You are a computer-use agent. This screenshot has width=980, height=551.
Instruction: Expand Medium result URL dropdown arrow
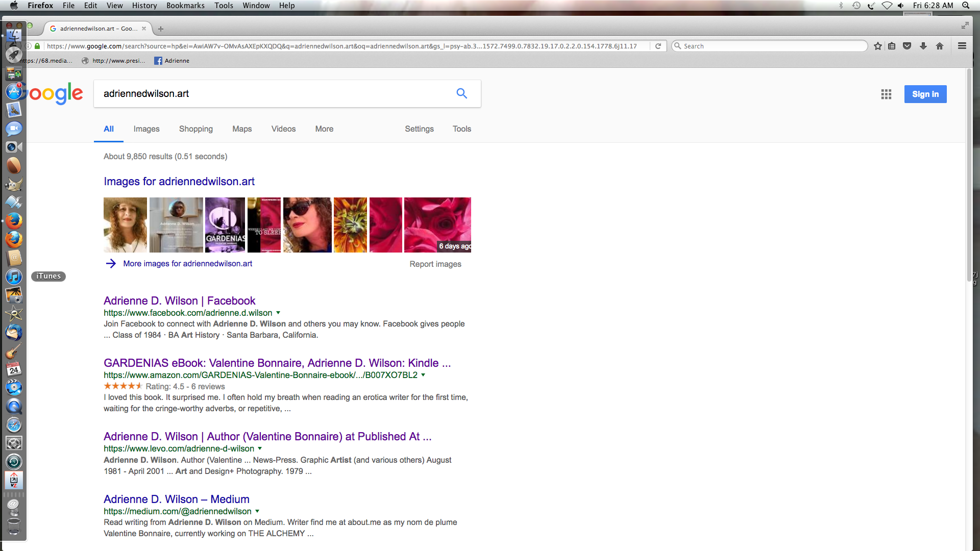pyautogui.click(x=257, y=511)
